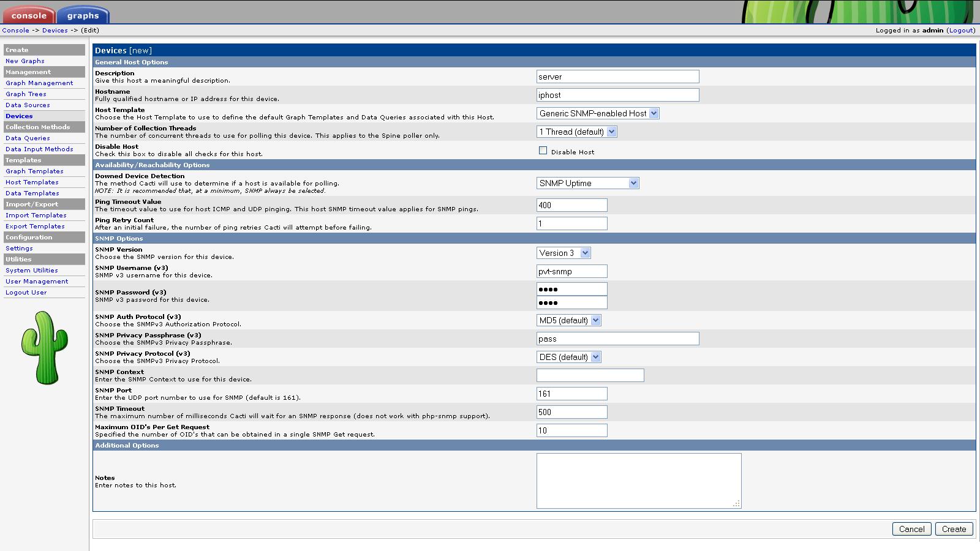Open User Management in sidebar
The image size is (980, 551).
point(37,282)
